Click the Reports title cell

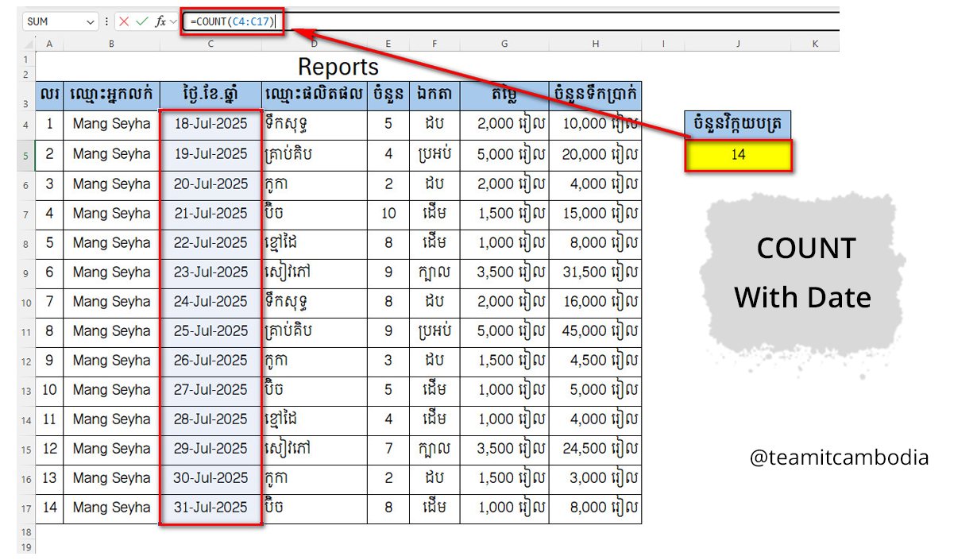(338, 67)
